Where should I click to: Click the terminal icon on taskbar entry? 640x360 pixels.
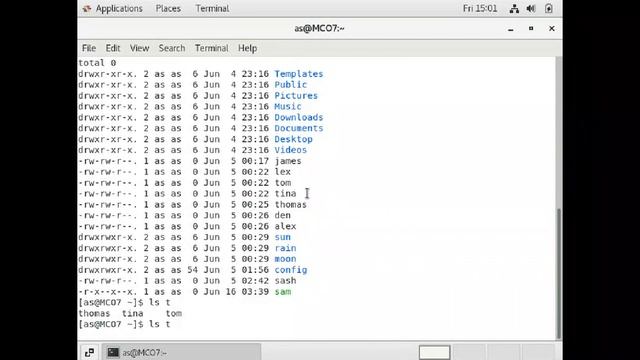(x=113, y=352)
